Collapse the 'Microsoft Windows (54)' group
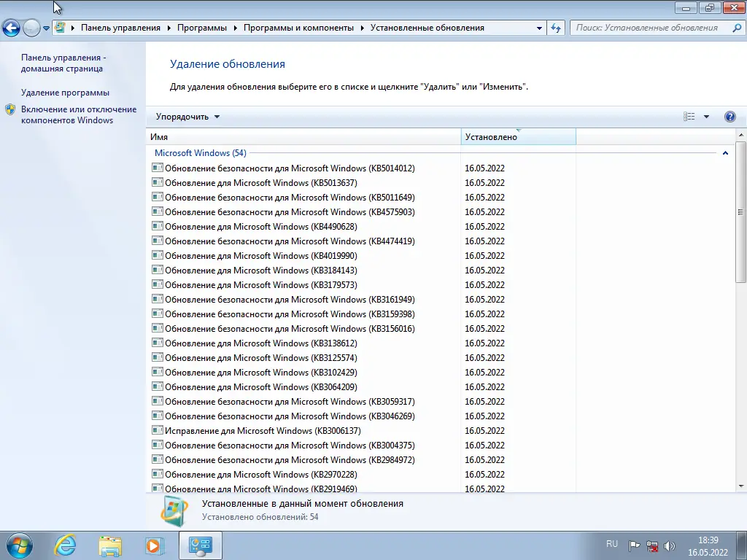This screenshot has width=747, height=560. pyautogui.click(x=725, y=153)
